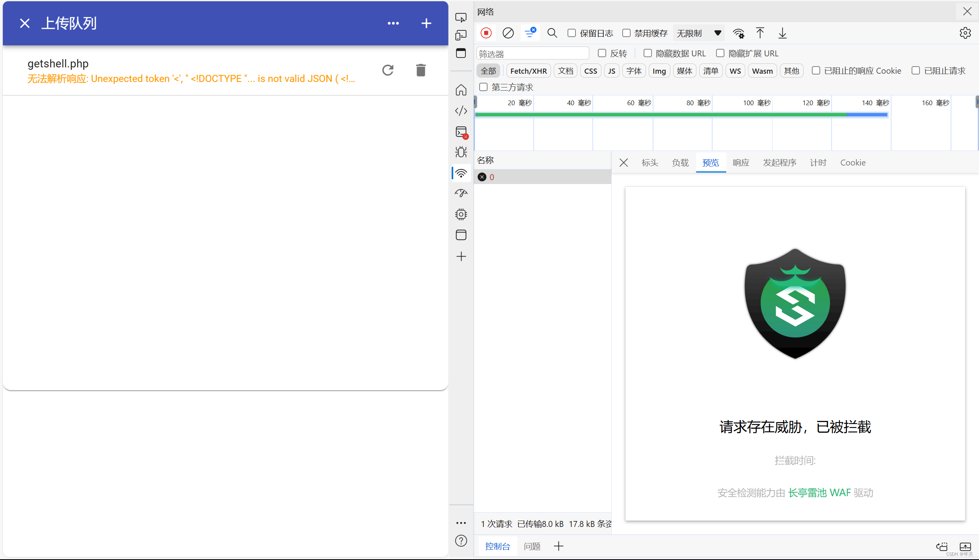Add a file with the plus icon
Screen dimensions: 979x560
[426, 23]
